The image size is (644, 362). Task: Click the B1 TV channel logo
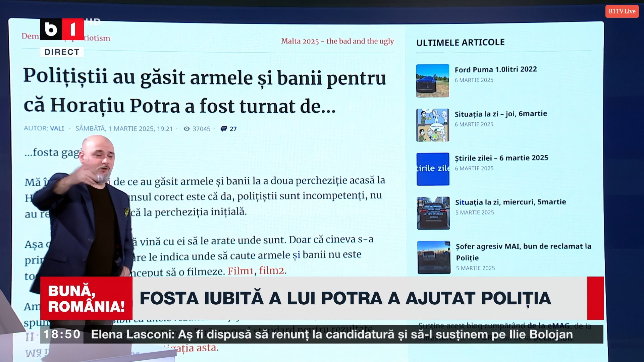click(x=62, y=29)
